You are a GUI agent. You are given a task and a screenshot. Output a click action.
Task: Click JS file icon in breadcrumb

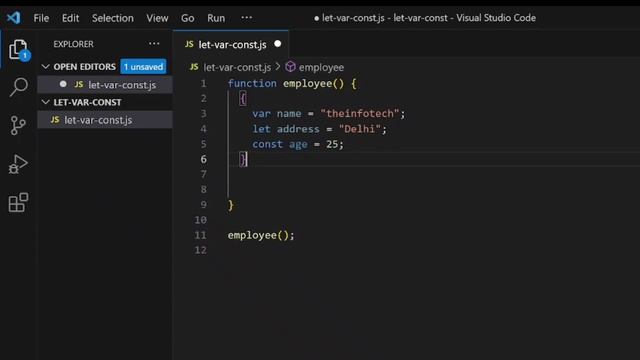(x=194, y=67)
